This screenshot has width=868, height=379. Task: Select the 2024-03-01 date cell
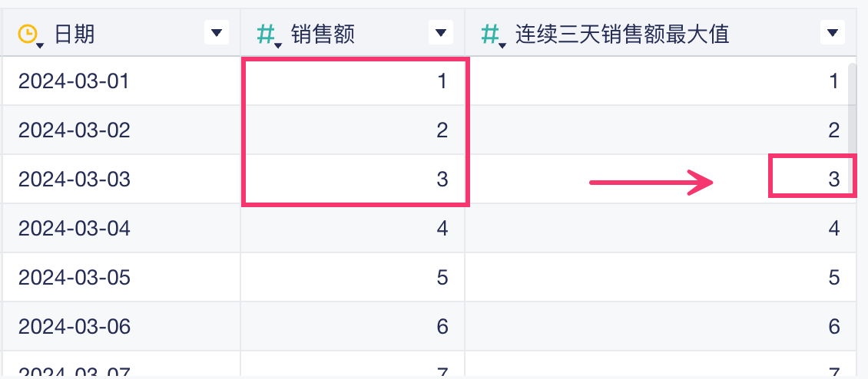point(75,81)
